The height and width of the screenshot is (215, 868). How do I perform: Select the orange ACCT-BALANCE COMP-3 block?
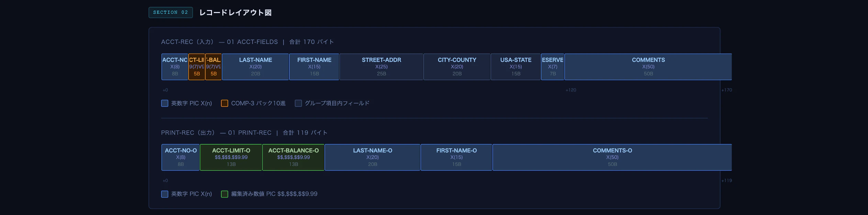(x=213, y=67)
